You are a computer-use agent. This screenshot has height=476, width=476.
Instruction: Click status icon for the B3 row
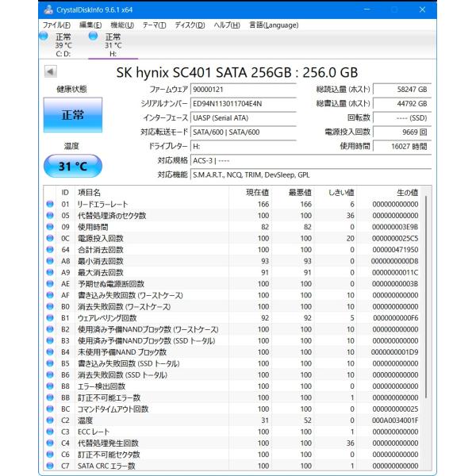[x=50, y=340]
